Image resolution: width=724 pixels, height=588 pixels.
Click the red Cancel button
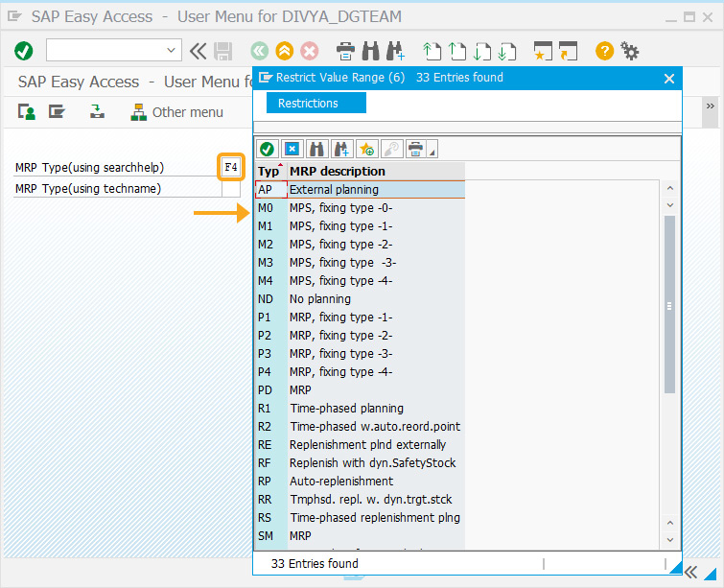tap(310, 51)
